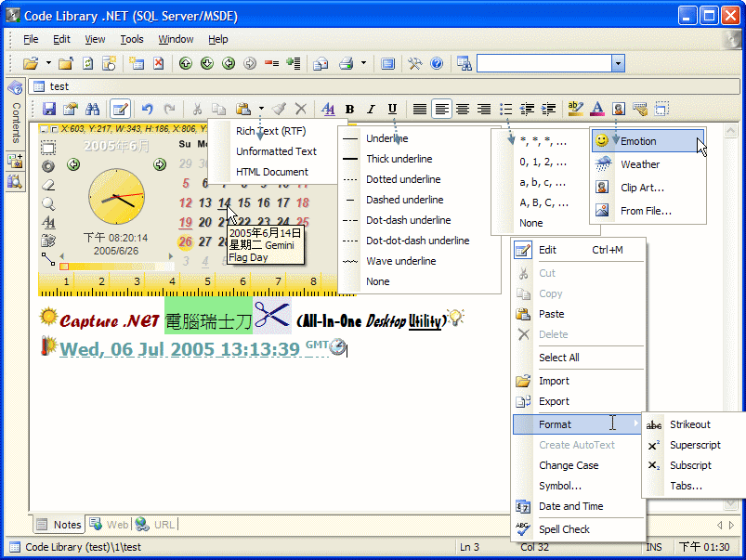Image resolution: width=746 pixels, height=560 pixels.
Task: Select Dotted underline style
Action: tap(403, 179)
